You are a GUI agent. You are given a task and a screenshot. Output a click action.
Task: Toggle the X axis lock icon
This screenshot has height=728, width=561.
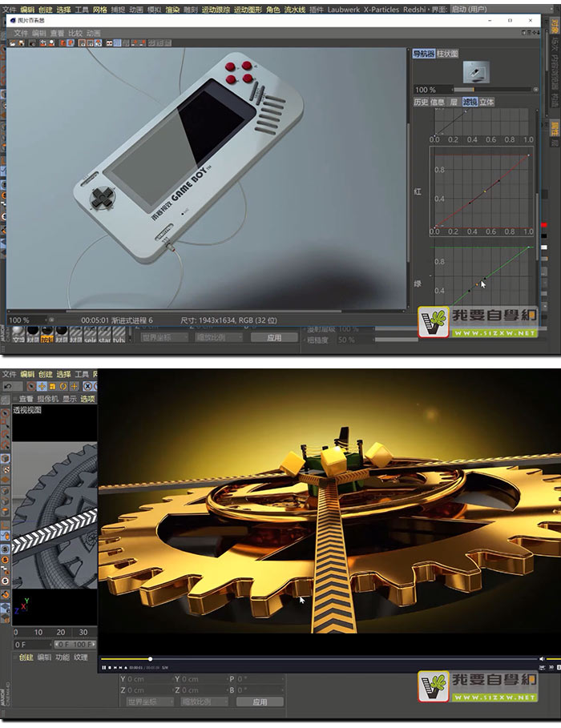coord(87,386)
